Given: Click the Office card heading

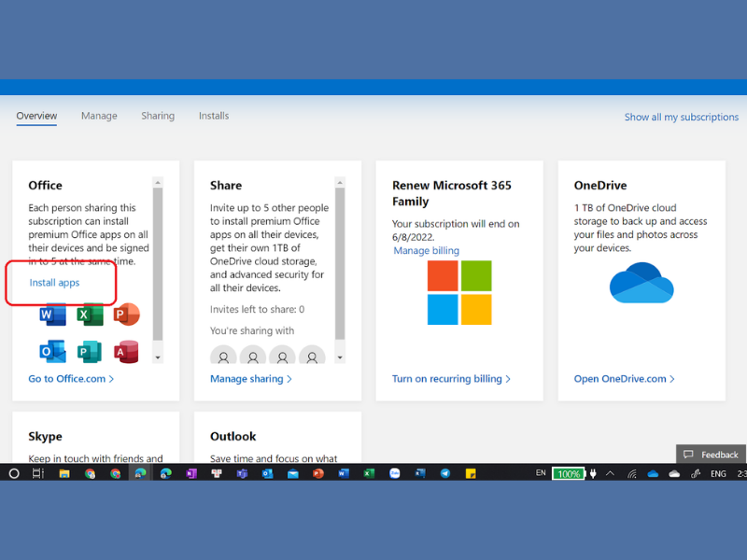Looking at the screenshot, I should click(45, 185).
